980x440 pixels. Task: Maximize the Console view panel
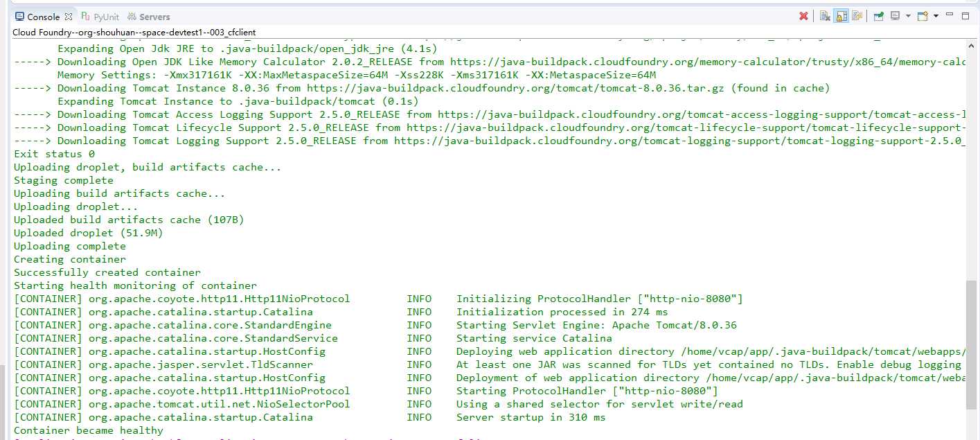965,16
